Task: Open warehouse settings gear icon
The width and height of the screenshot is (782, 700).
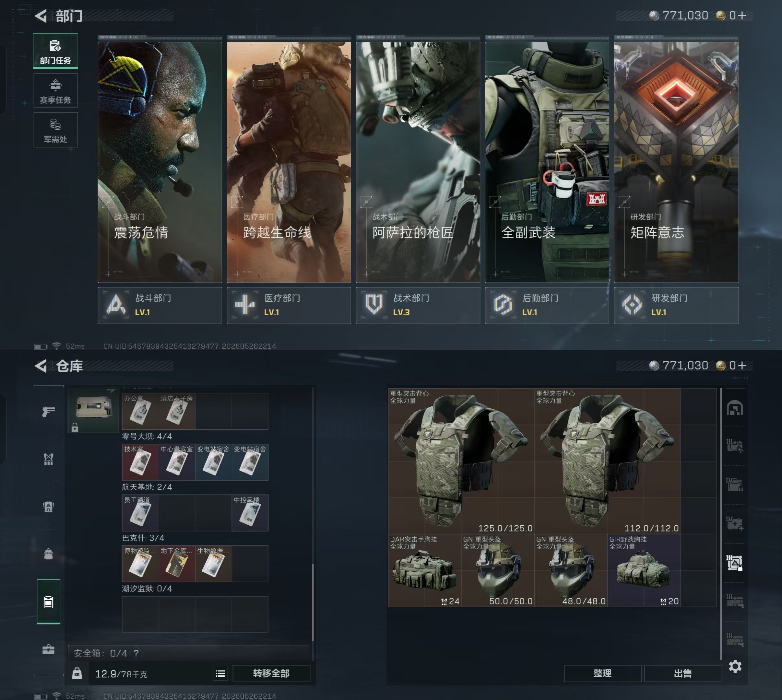Action: click(x=735, y=666)
